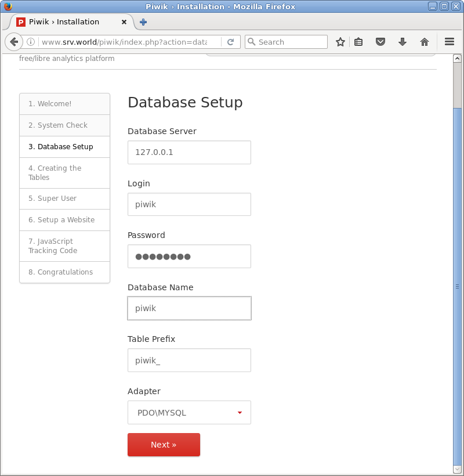Open a new tab with the plus icon

click(x=143, y=22)
